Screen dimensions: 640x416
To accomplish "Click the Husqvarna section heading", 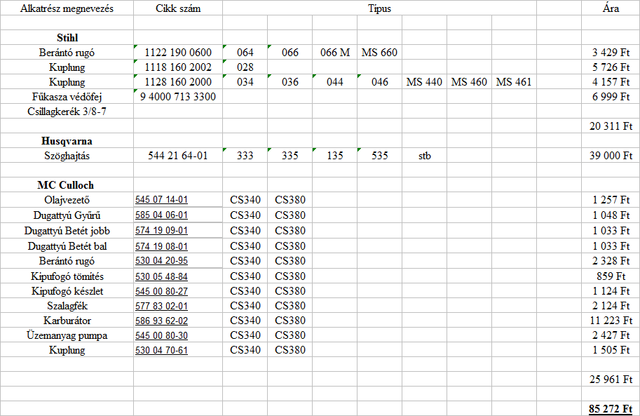I will click(67, 141).
